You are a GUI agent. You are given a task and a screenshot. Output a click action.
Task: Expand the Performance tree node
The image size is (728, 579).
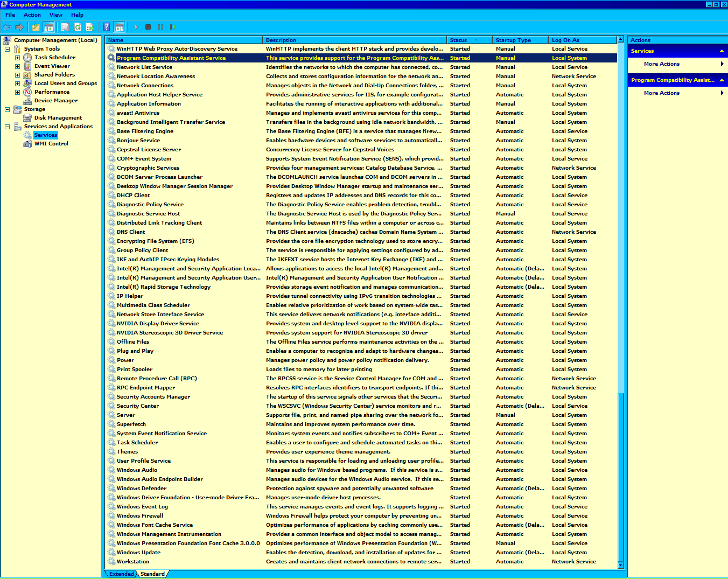click(x=17, y=92)
